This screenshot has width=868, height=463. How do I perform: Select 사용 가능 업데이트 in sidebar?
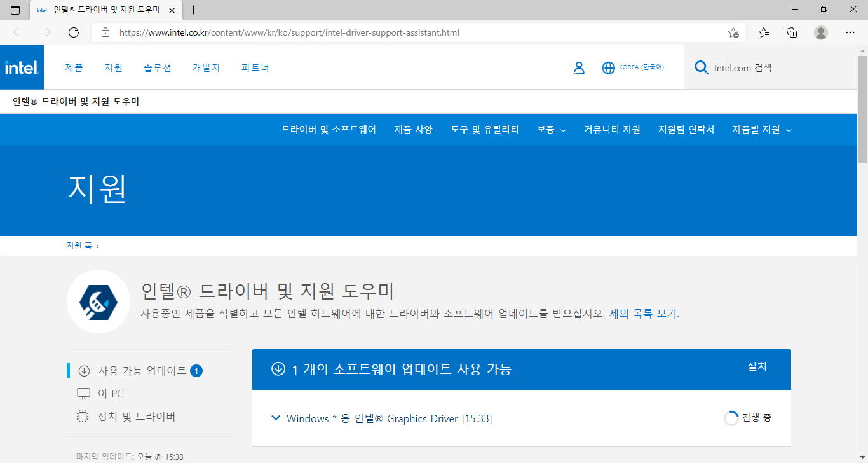click(x=142, y=371)
